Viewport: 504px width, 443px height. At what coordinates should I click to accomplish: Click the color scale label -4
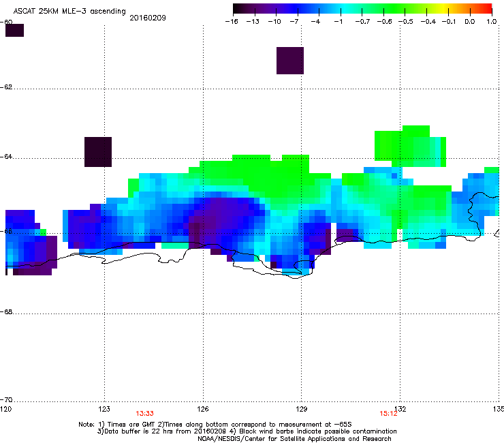[315, 22]
